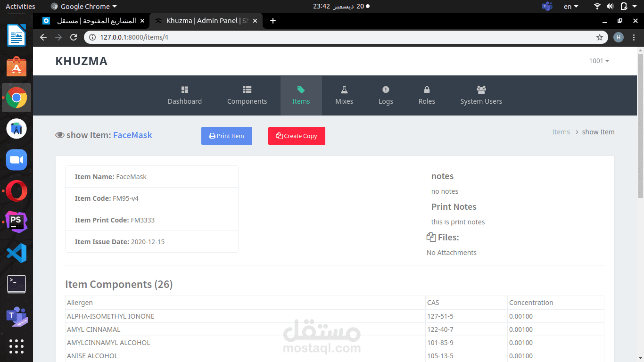View site information icon in address bar
The height and width of the screenshot is (362, 644).
(x=92, y=37)
